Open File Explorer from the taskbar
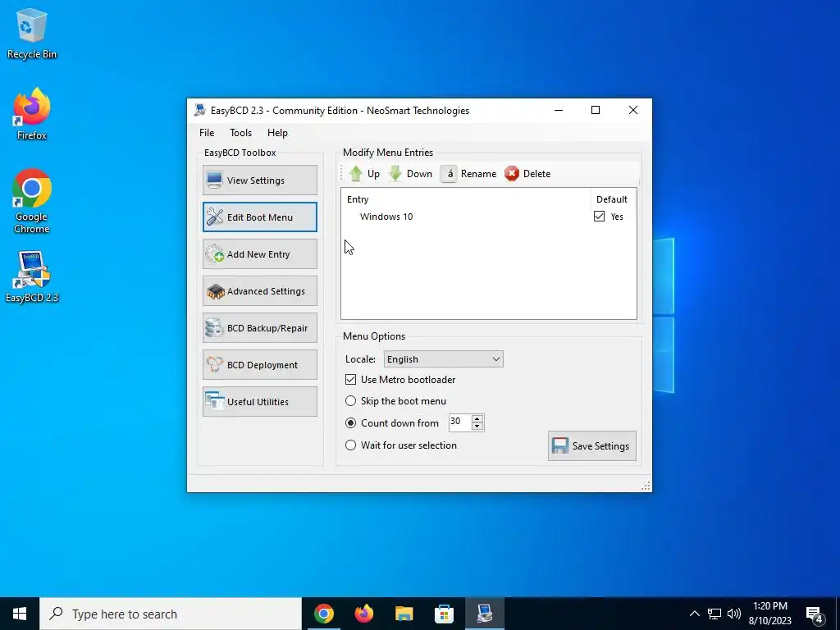 pos(404,614)
